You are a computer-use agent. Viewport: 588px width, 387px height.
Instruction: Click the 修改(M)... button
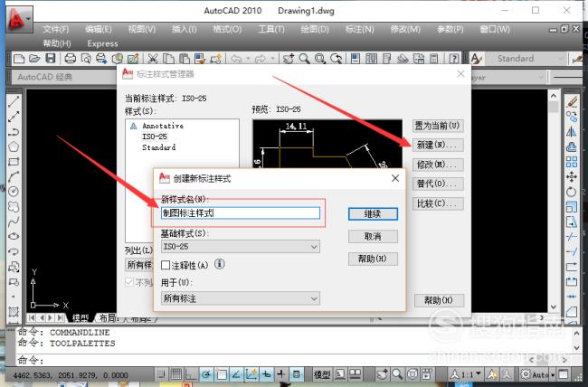pyautogui.click(x=438, y=165)
